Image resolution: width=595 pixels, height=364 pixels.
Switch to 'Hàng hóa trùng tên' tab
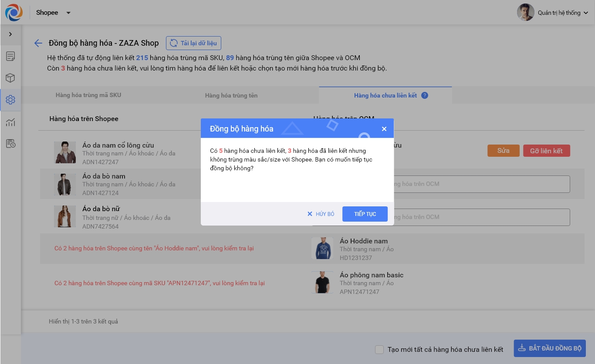tap(231, 95)
